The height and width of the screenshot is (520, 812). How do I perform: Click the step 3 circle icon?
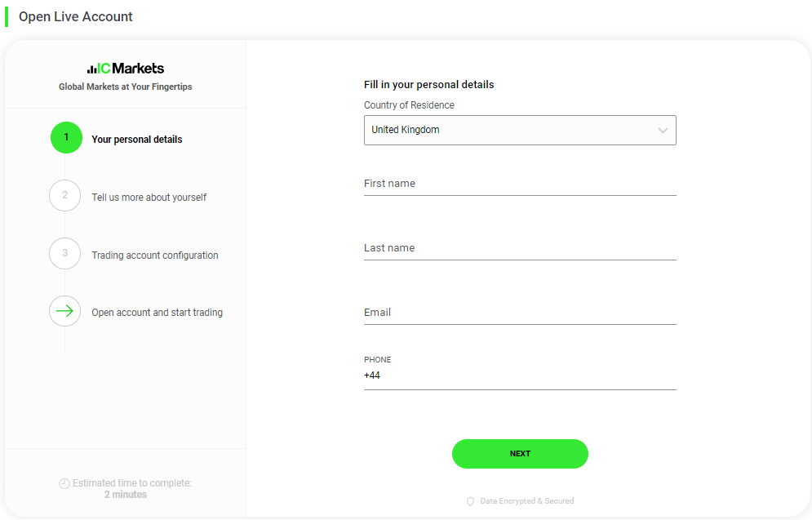64,253
